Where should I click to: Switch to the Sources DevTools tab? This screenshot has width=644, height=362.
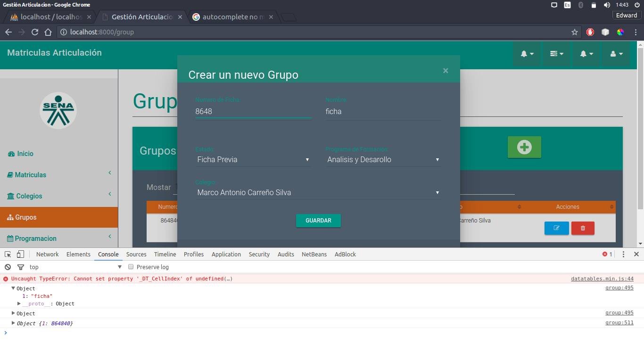[x=136, y=254]
